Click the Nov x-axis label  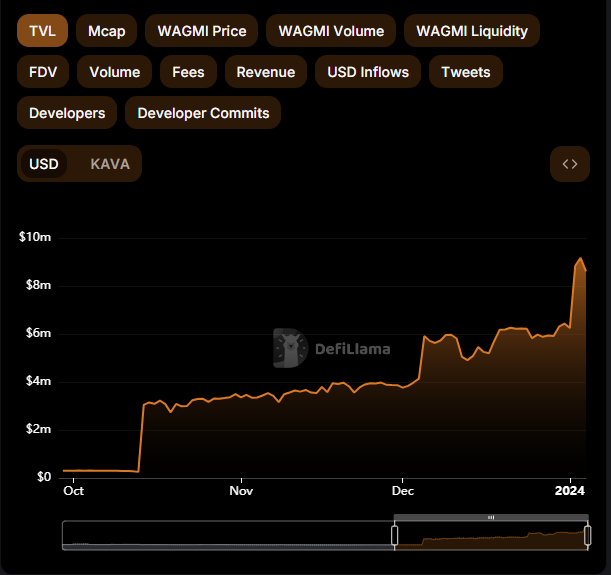pos(241,491)
